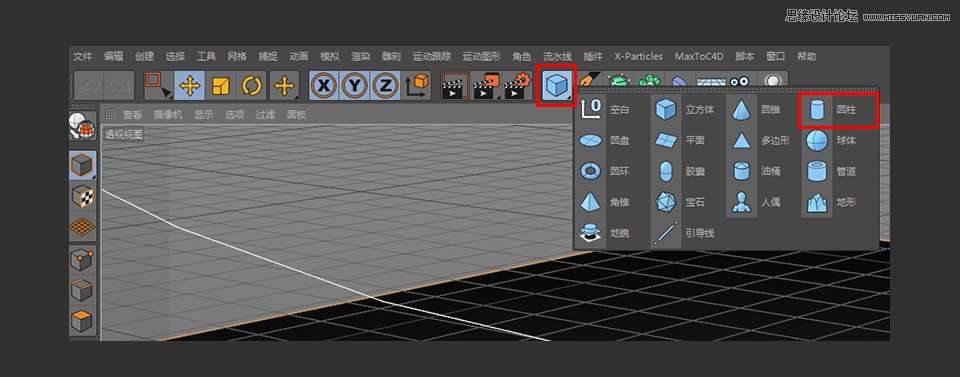Toggle Model mode cube in sidebar
960x377 pixels.
(82, 165)
